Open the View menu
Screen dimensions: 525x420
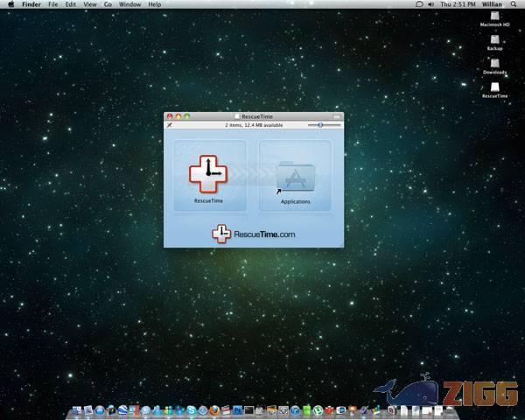[x=90, y=4]
